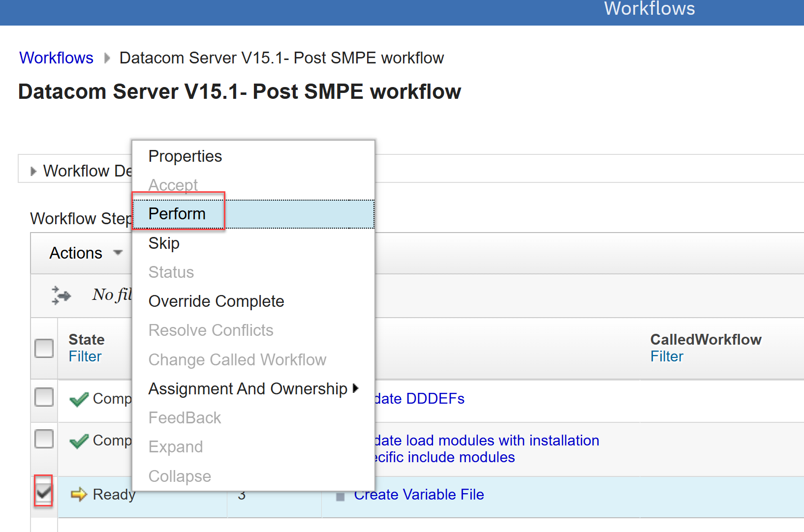
Task: Click the Ready state text
Action: (x=114, y=495)
